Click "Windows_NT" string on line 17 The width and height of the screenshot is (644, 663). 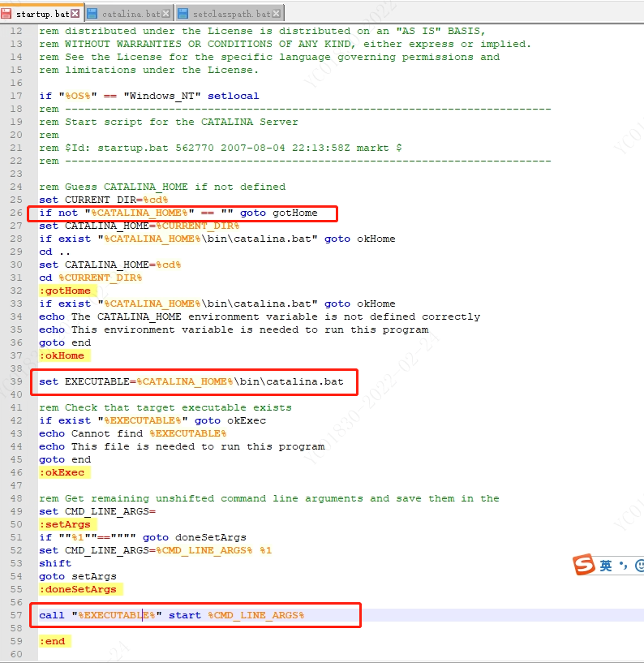pyautogui.click(x=162, y=96)
